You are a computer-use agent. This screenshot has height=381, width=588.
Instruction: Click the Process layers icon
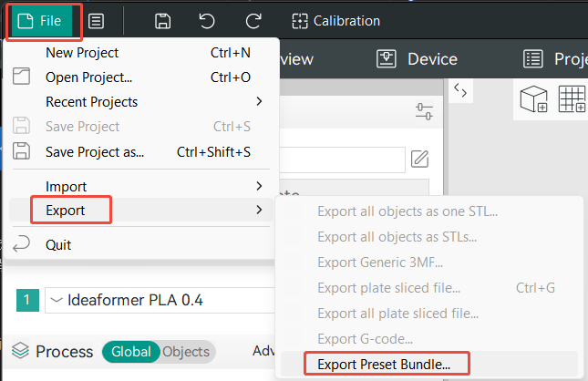pos(20,351)
